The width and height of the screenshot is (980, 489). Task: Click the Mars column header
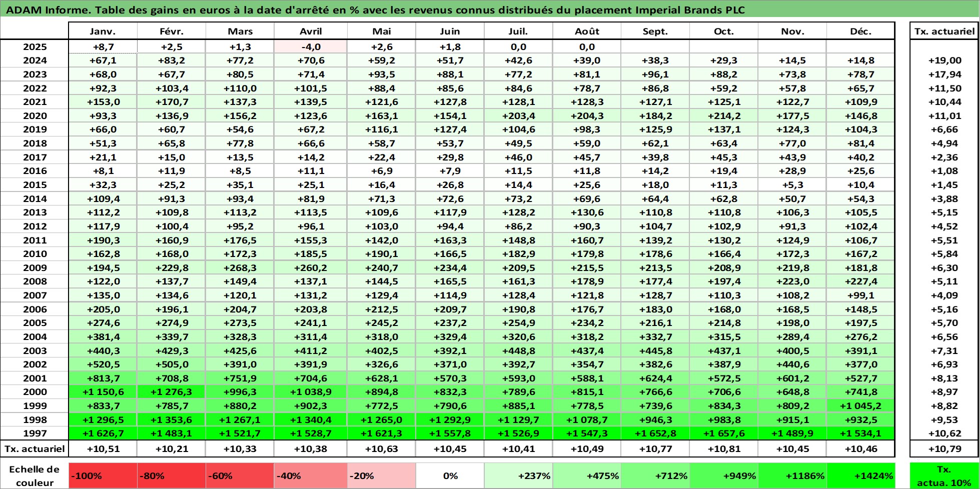click(x=240, y=31)
